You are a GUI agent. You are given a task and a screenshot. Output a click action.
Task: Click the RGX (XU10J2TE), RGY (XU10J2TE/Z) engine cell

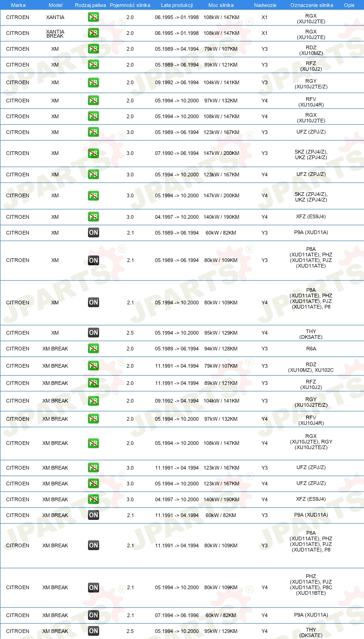pyautogui.click(x=311, y=442)
